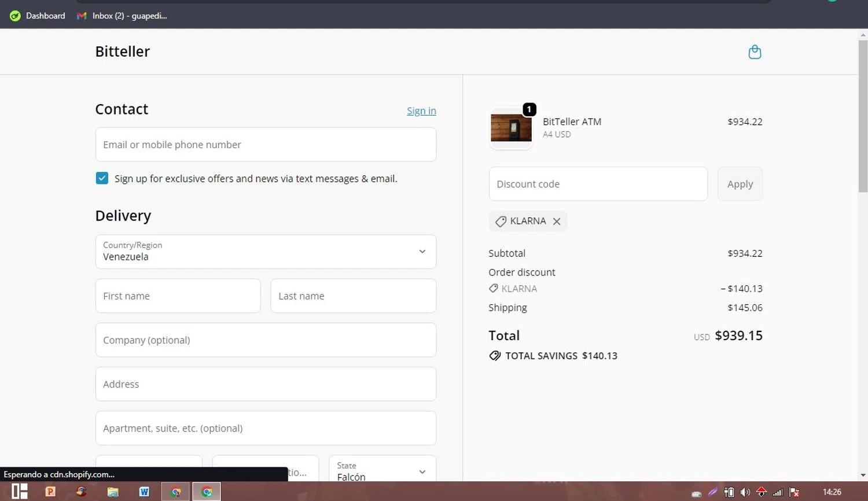The image size is (868, 501).
Task: Click the Bitteller store name
Action: point(123,51)
